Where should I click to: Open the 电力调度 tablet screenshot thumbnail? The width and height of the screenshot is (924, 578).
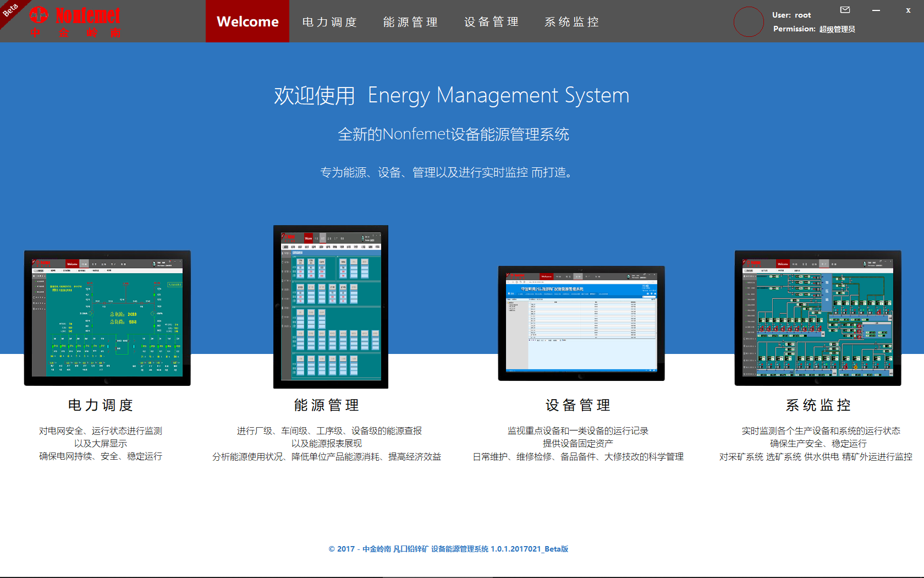click(x=107, y=318)
